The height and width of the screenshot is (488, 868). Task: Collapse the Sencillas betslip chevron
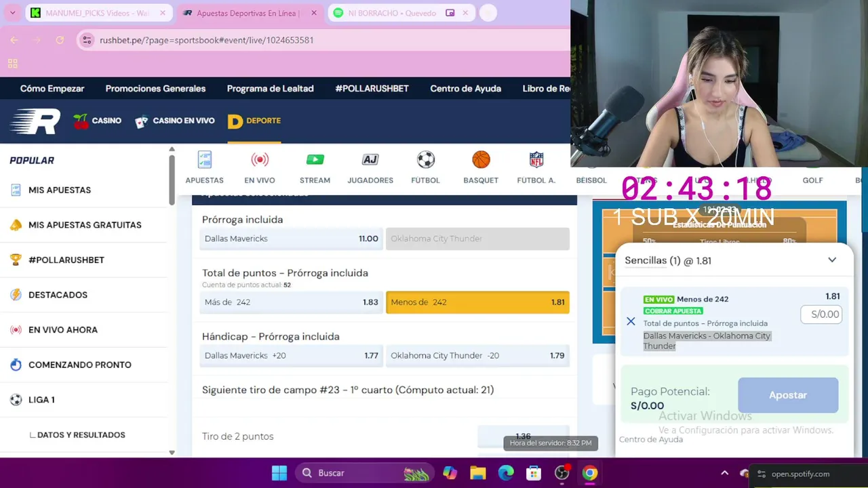point(832,260)
